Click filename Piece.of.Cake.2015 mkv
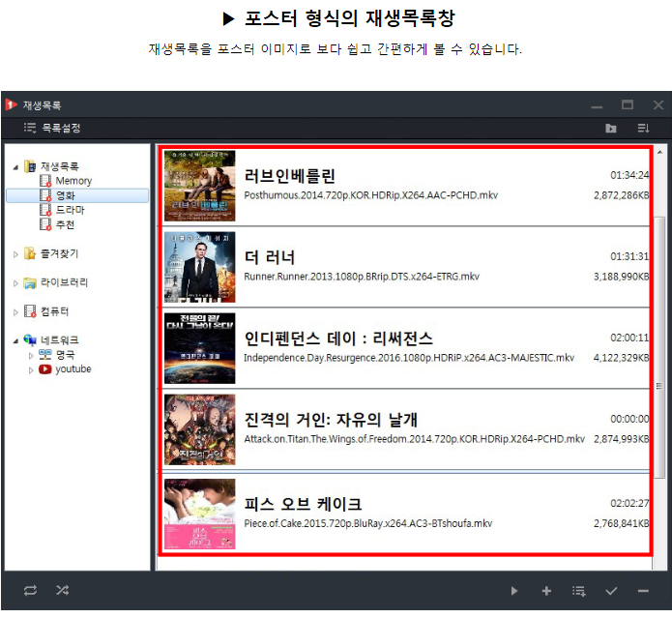672x618 pixels. (368, 523)
